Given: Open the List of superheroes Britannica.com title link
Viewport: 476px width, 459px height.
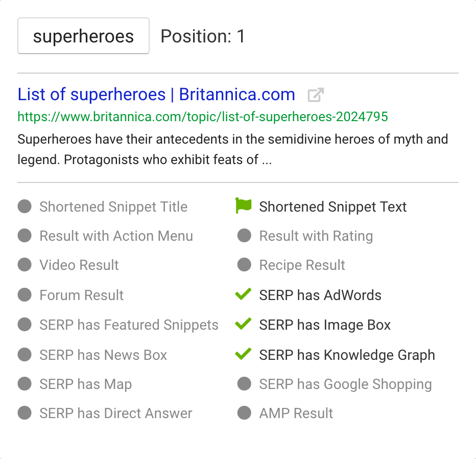Looking at the screenshot, I should coord(156,95).
